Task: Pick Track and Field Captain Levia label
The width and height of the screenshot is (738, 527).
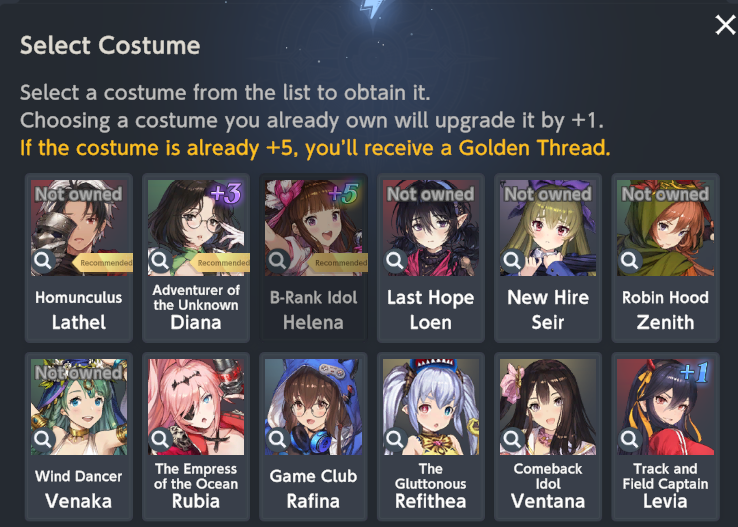Action: coord(665,486)
